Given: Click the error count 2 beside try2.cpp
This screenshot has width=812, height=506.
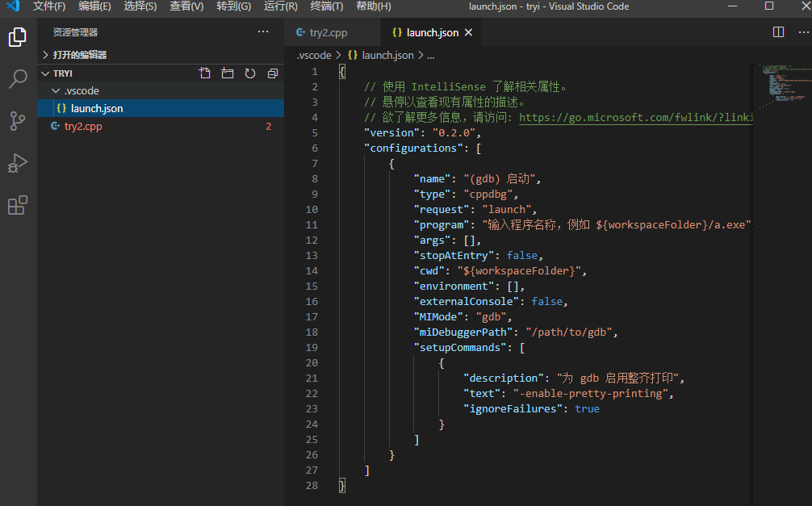Looking at the screenshot, I should 268,127.
